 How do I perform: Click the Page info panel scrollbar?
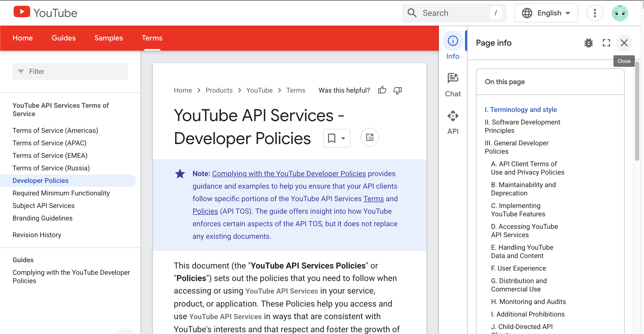coord(637,111)
